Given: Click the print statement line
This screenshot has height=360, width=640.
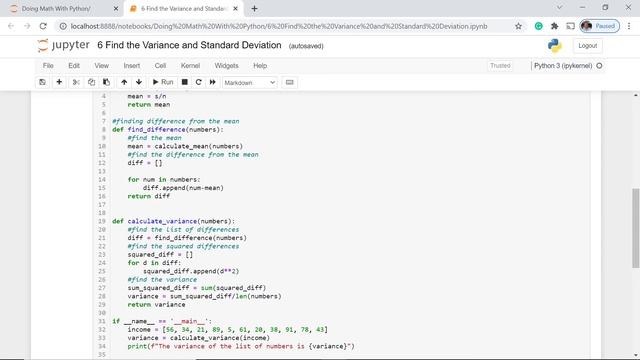Looking at the screenshot, I should click(241, 346).
